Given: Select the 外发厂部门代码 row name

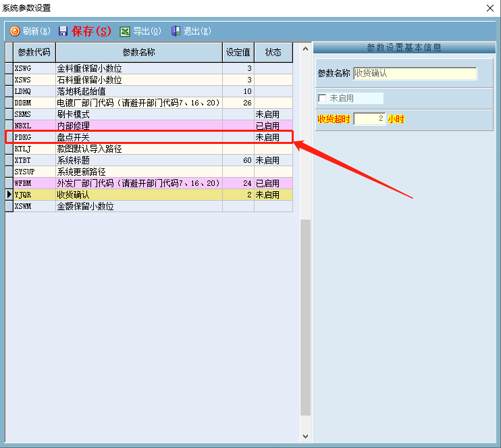Looking at the screenshot, I should 139,184.
